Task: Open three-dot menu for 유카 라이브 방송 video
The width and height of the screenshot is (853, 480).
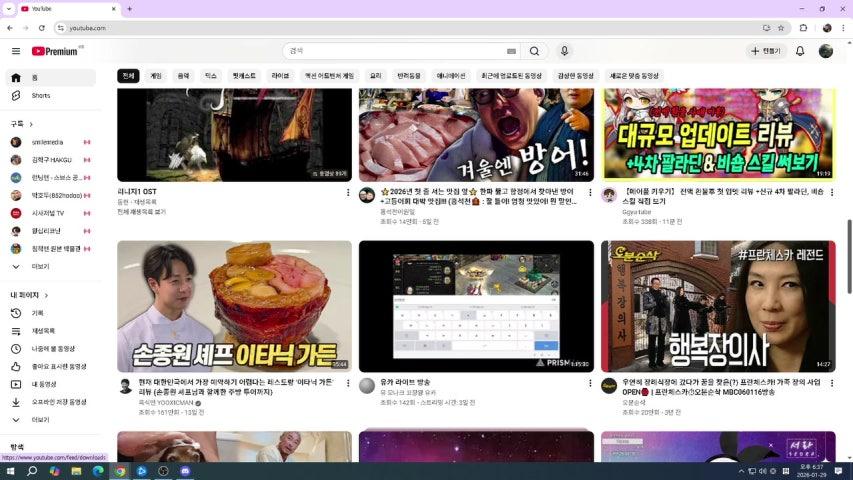Action: 590,383
